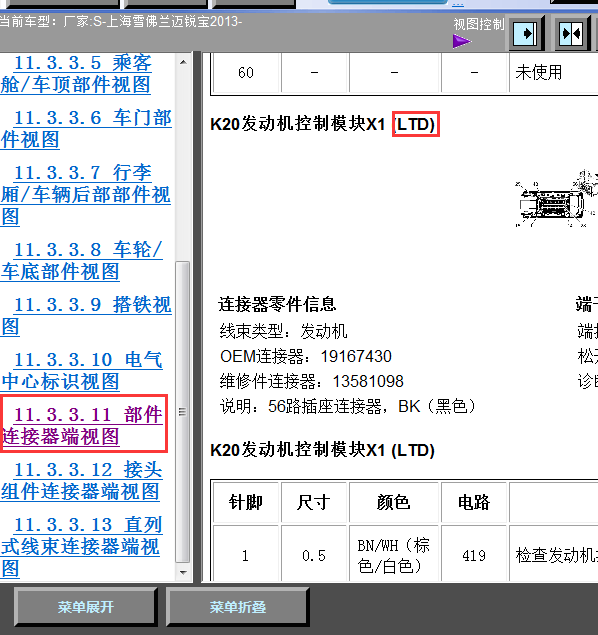The height and width of the screenshot is (635, 598).
Task: Open link 11.3.3.5 乘客舱/车顶部件视图
Action: [76, 74]
